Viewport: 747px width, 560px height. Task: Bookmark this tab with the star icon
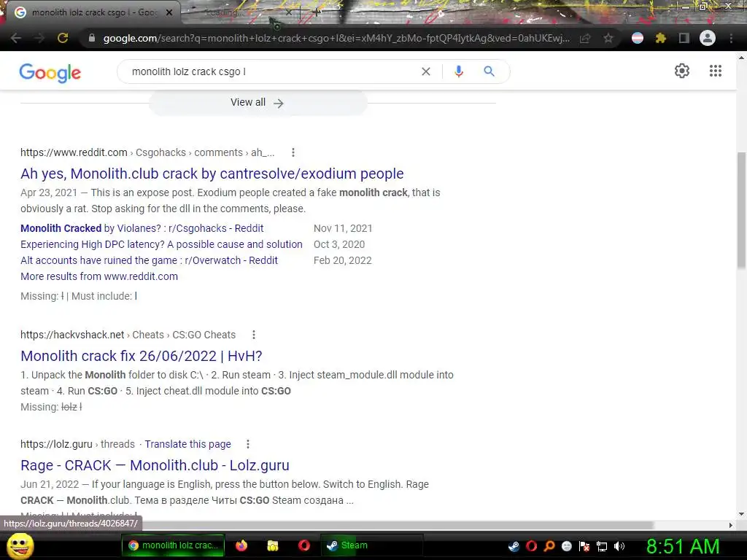point(608,38)
